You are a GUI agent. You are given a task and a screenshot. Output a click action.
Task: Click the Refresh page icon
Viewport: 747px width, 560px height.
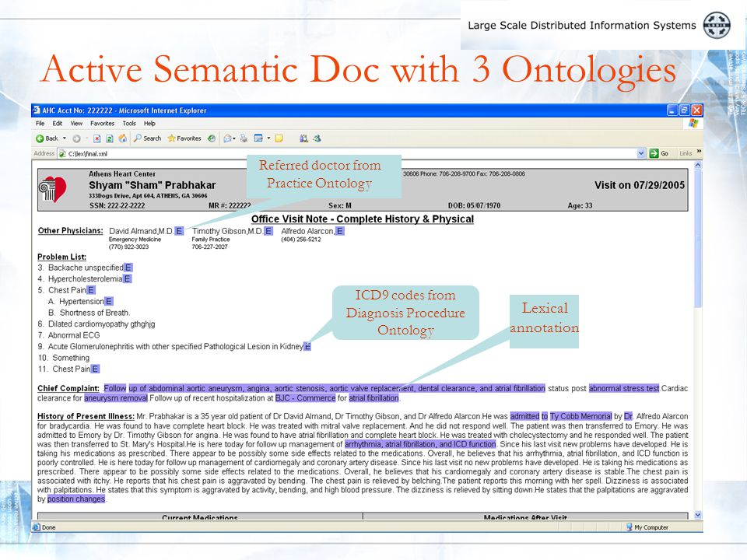point(110,138)
